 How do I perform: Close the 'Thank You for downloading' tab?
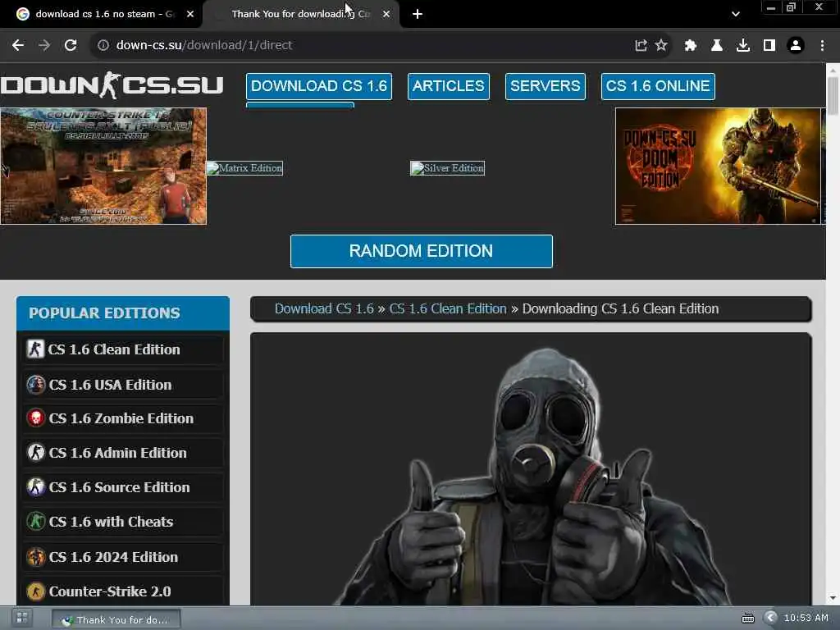coord(386,14)
